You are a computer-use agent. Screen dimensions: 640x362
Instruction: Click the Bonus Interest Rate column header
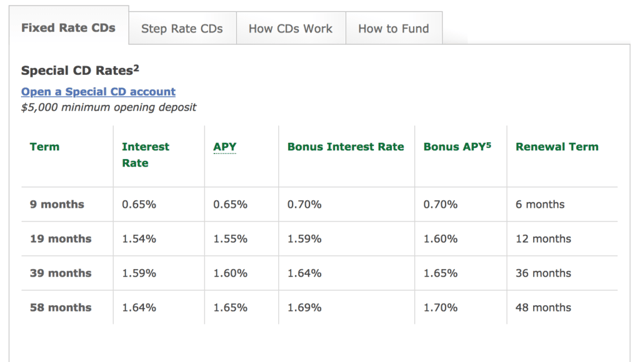click(x=346, y=147)
